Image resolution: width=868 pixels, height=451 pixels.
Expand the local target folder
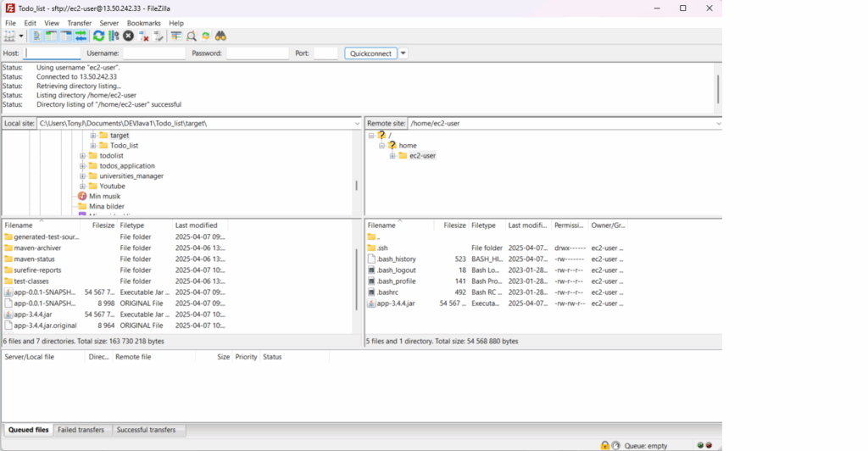click(x=93, y=136)
